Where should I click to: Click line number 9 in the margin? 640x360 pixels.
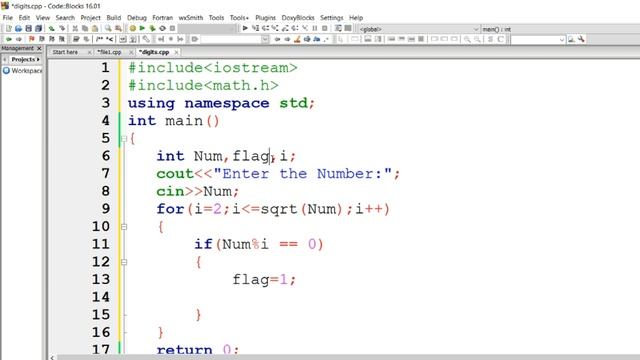105,209
